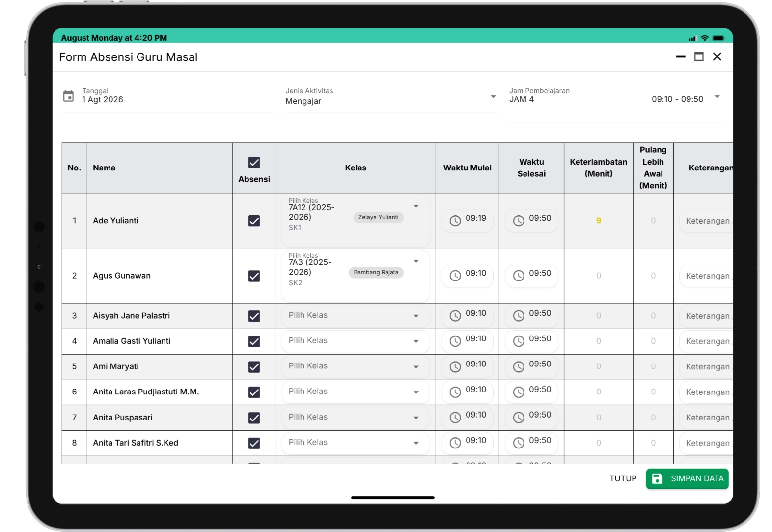
Task: Edit Keterangan field for Ami Maryati
Action: 707,367
